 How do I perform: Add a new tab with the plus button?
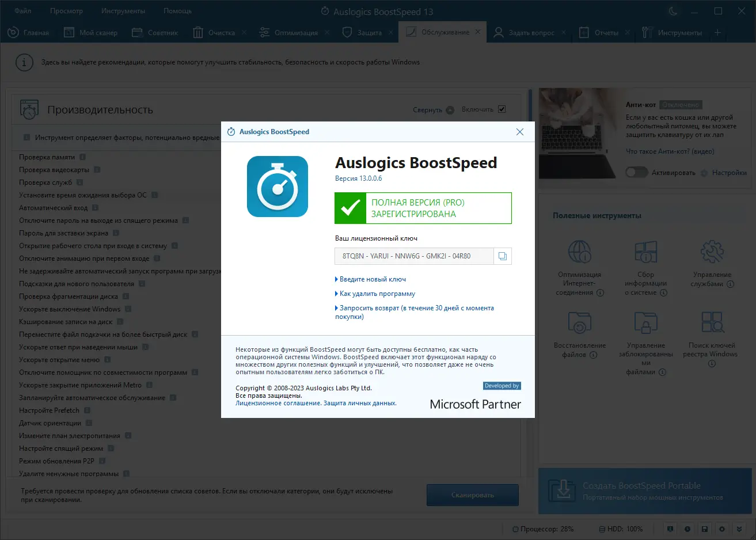(717, 33)
